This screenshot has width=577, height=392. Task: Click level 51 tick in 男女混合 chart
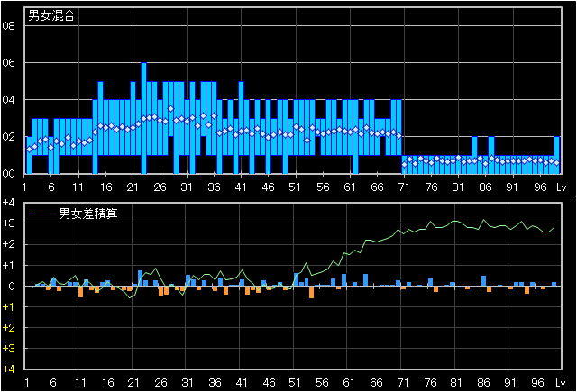[x=295, y=187]
